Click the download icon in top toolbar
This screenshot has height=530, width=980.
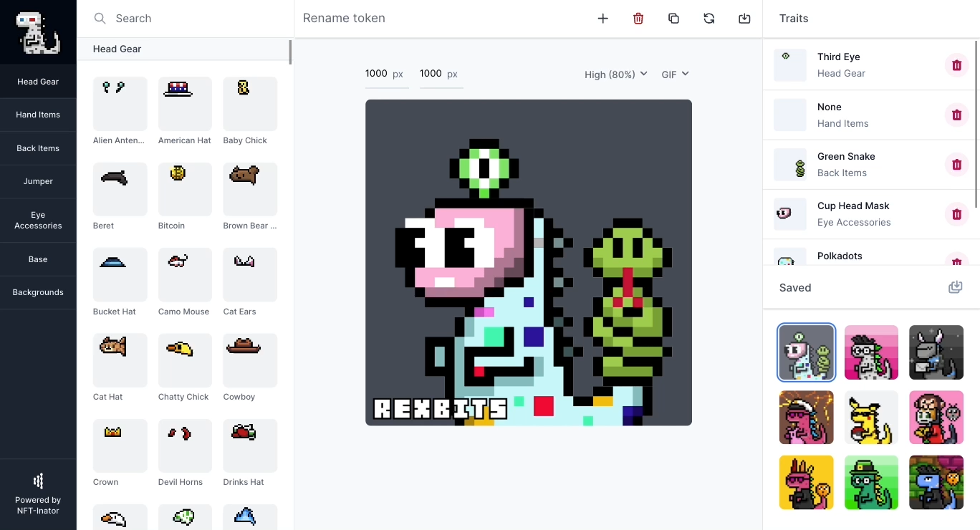(744, 19)
